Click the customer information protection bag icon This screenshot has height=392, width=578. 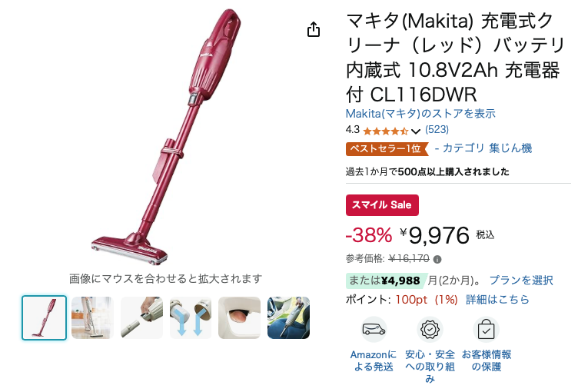point(486,329)
